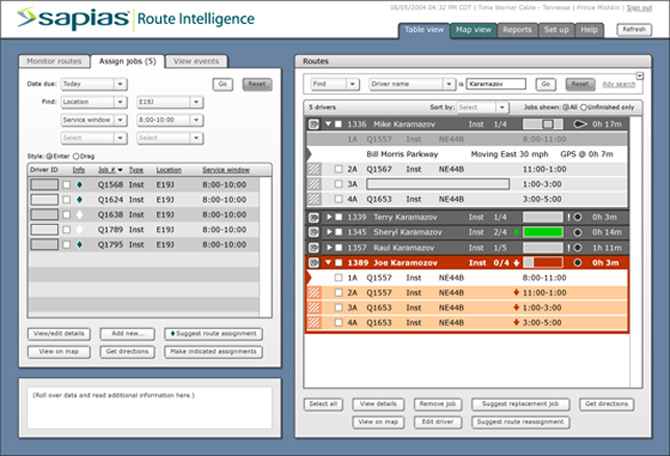Viewport: 670px width, 456px height.
Task: Click status circle icon on Sheryl Karamazov row
Action: [x=578, y=232]
